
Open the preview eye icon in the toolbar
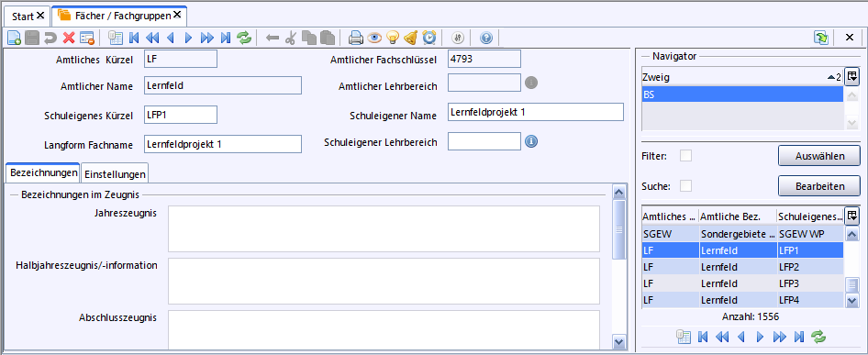(374, 38)
